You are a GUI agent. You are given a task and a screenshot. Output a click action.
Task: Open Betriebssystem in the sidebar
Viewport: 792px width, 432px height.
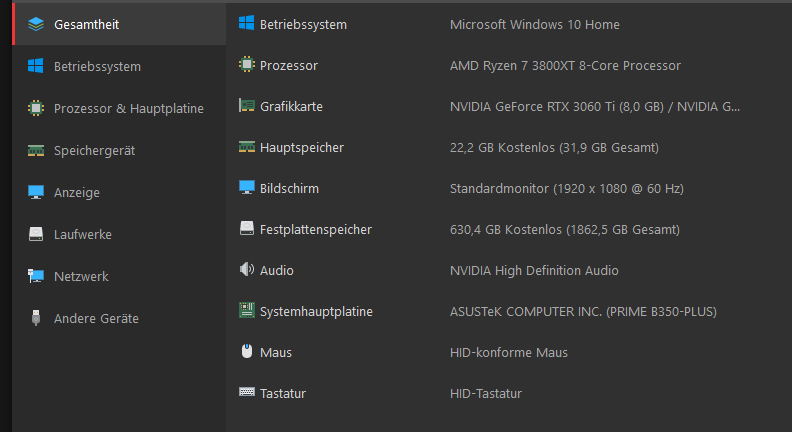[119, 66]
